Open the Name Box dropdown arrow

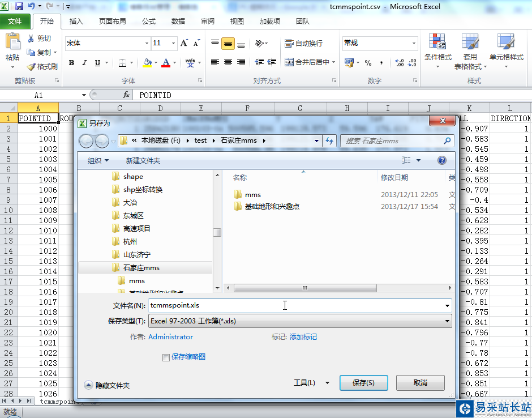pos(84,95)
